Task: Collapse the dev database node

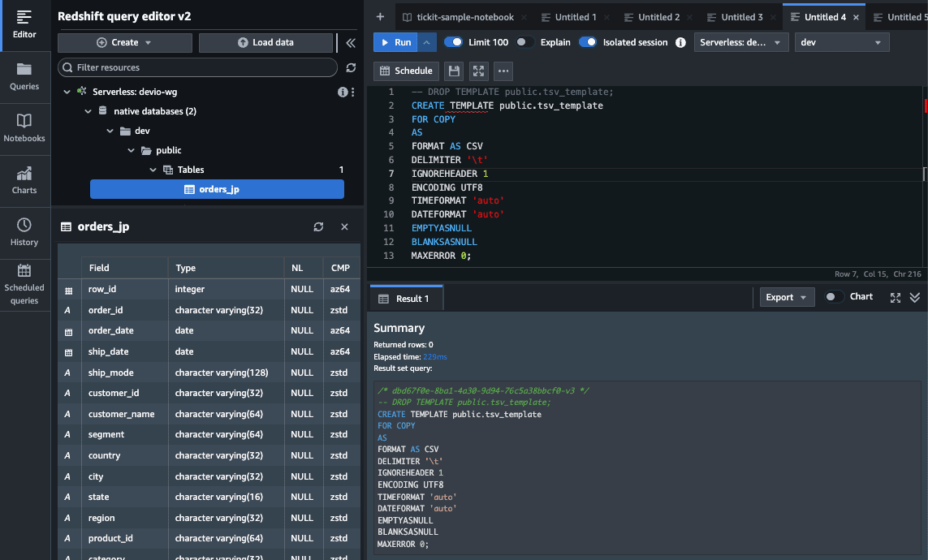Action: [x=110, y=131]
